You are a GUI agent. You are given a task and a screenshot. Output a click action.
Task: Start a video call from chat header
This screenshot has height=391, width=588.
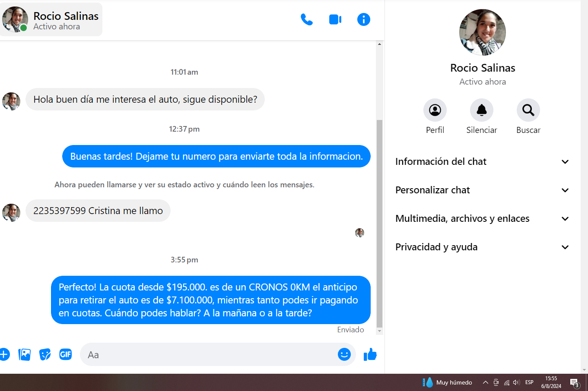(x=335, y=19)
